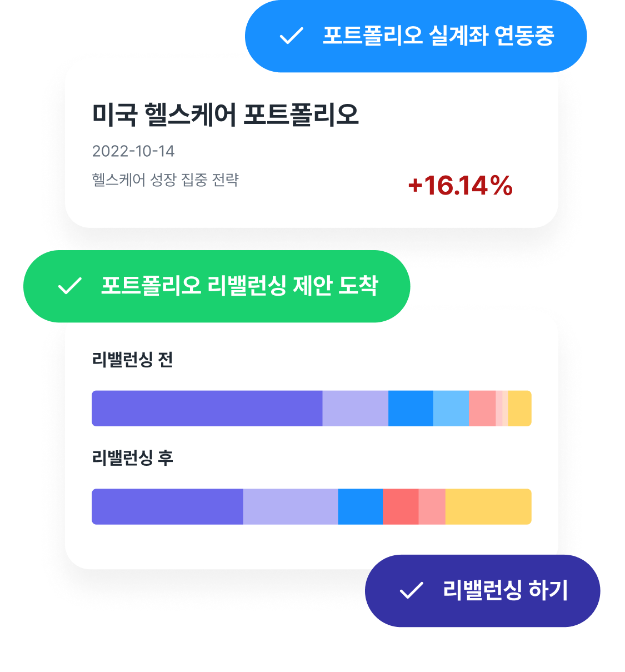The image size is (625, 672).
Task: Click checkmark icon in blue account-linked pill
Action: coord(291,36)
